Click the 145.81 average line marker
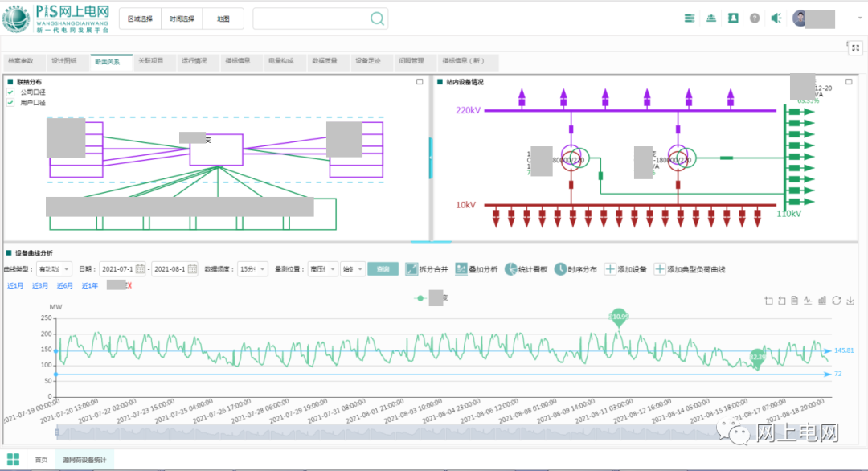This screenshot has width=868, height=471. [844, 351]
